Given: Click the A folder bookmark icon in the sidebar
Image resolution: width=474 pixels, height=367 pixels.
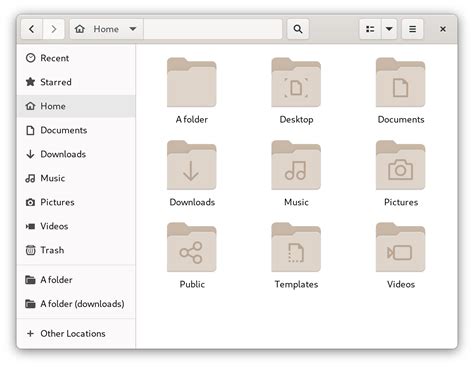Looking at the screenshot, I should 30,280.
